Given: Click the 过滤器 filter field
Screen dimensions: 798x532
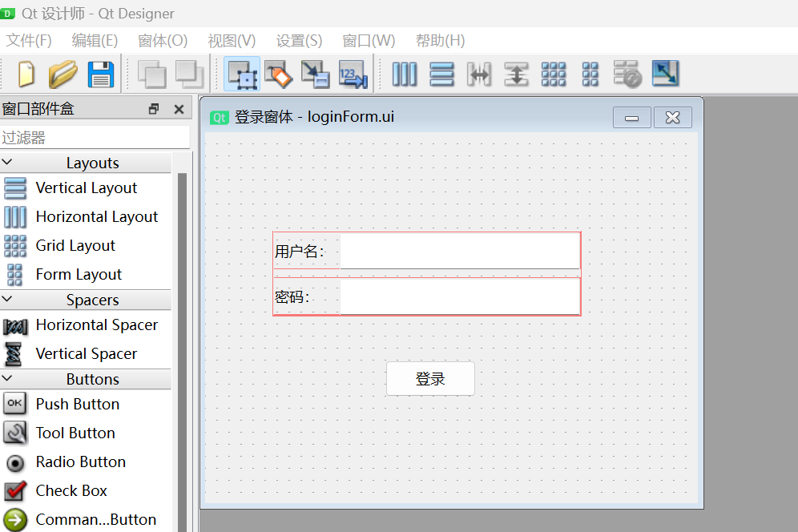Looking at the screenshot, I should tap(95, 138).
